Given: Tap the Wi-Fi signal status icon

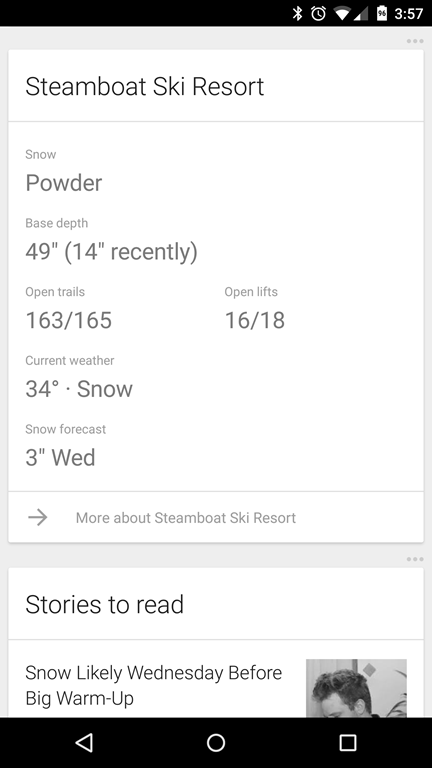Looking at the screenshot, I should coord(342,14).
